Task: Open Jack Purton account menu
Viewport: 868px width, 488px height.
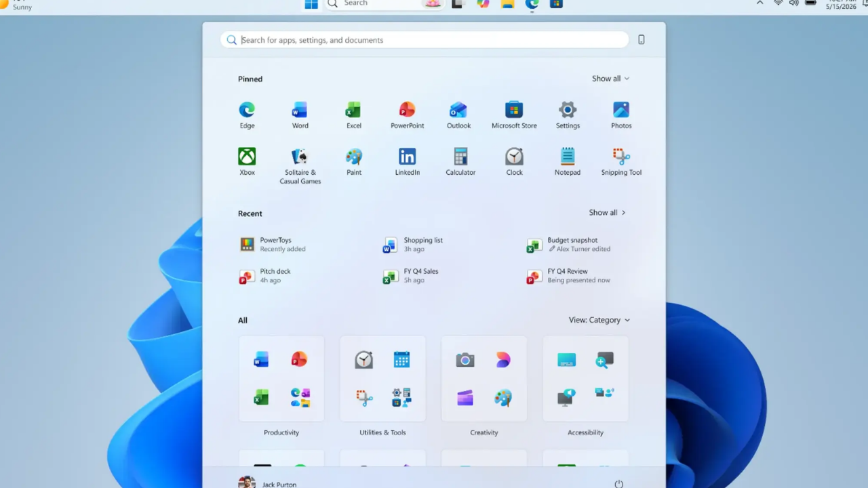Action: (x=268, y=483)
